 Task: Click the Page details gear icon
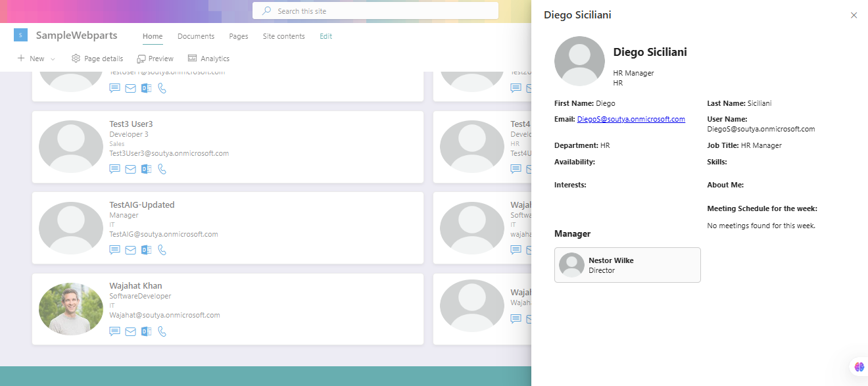76,58
